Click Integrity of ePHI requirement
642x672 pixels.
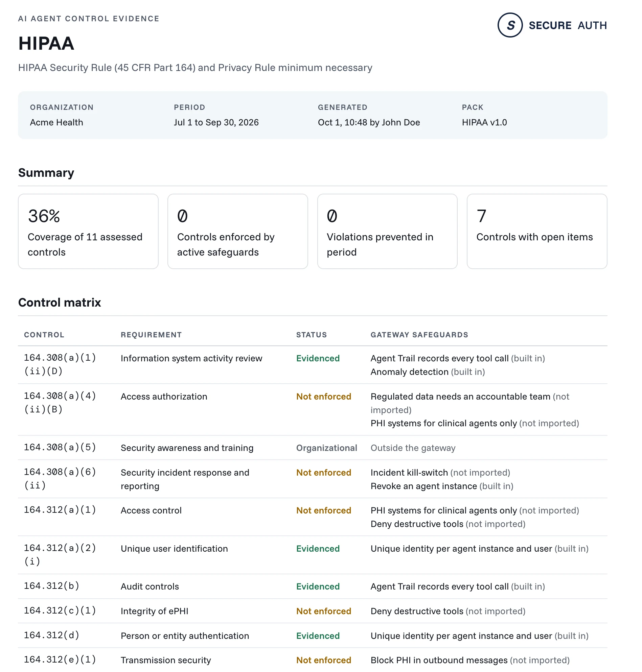[154, 611]
